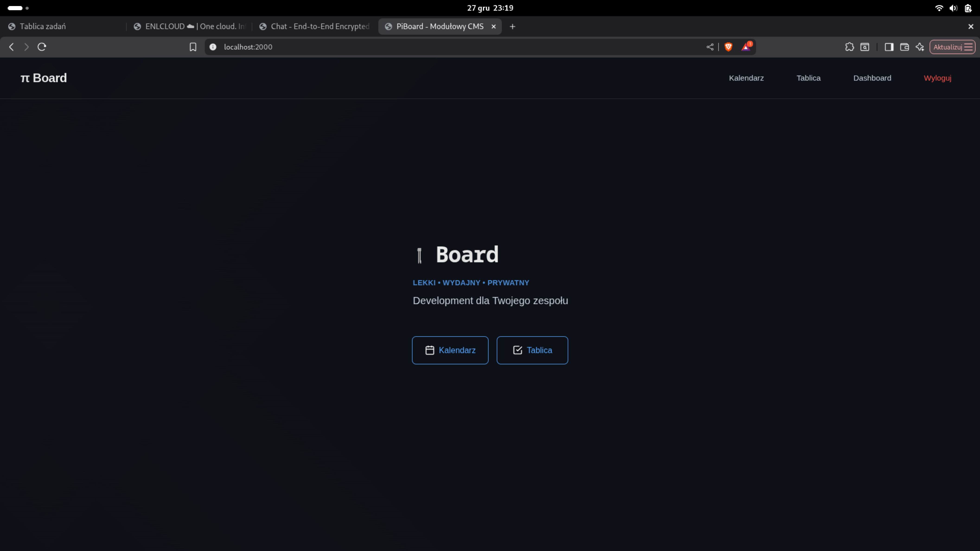Bookmark this page with bookmark icon
This screenshot has width=980, height=551.
pyautogui.click(x=193, y=47)
